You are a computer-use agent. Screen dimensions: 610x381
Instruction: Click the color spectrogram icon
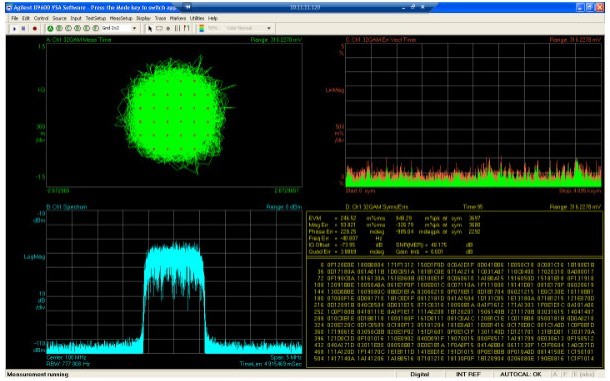(202, 28)
